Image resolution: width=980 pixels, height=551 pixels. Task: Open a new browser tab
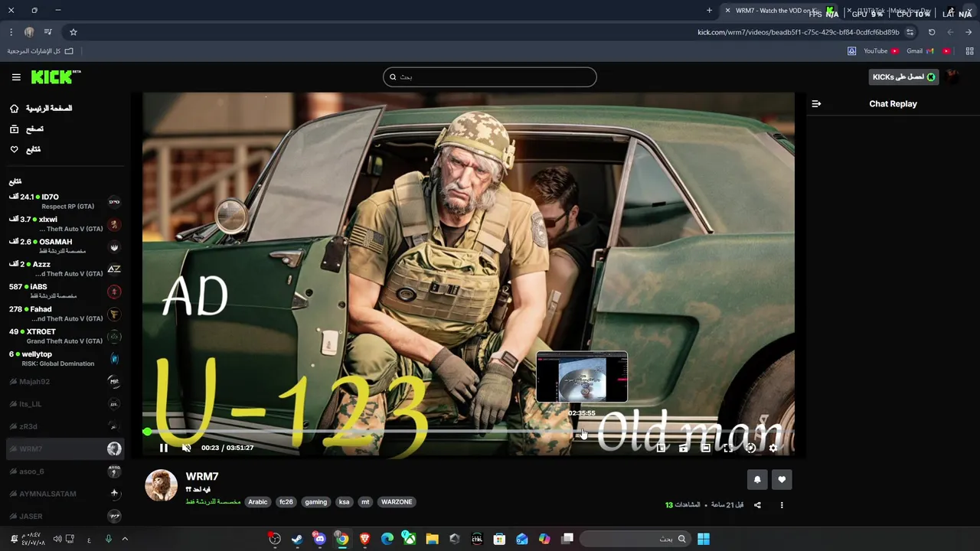point(709,11)
